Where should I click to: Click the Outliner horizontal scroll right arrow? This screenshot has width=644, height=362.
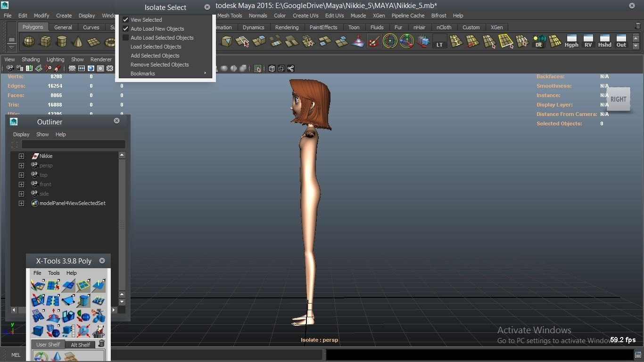[x=114, y=310]
